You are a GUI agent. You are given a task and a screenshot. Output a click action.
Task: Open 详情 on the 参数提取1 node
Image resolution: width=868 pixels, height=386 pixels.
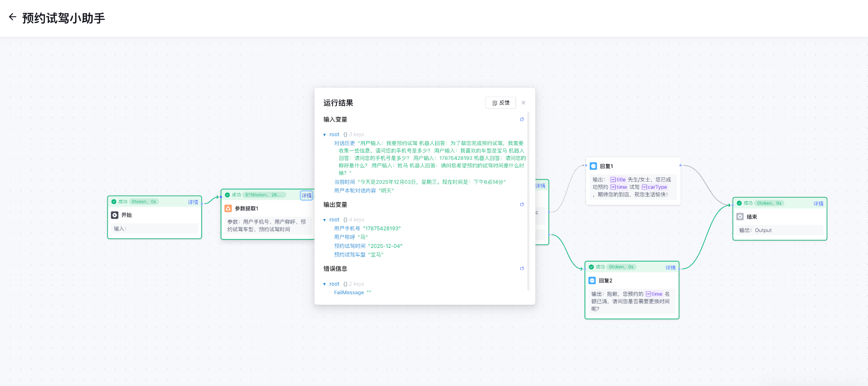point(307,195)
